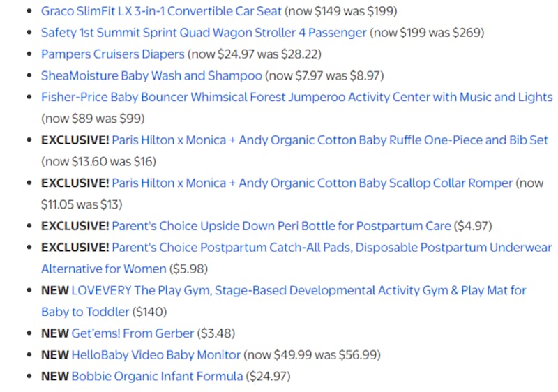The width and height of the screenshot is (558, 392).
Task: Open the Fisher-Price Baby Bouncer Jumperoo link
Action: pyautogui.click(x=296, y=97)
